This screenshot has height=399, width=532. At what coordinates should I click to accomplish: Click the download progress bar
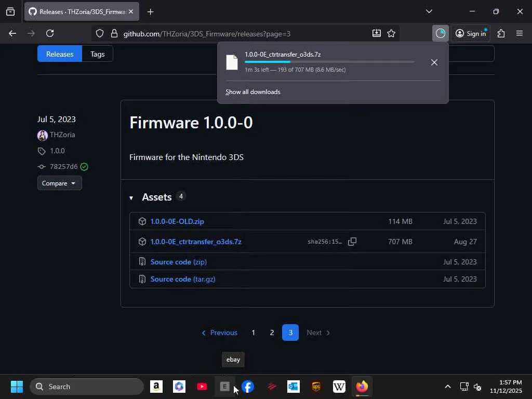click(x=329, y=62)
